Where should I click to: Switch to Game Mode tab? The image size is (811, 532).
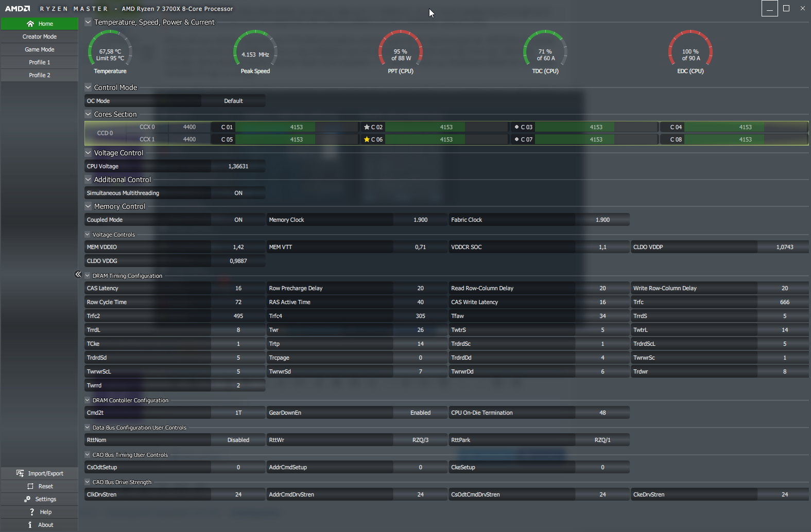[40, 49]
